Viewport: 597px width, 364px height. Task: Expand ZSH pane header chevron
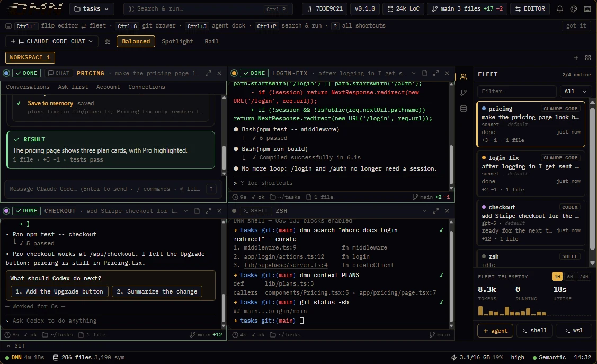coord(425,211)
